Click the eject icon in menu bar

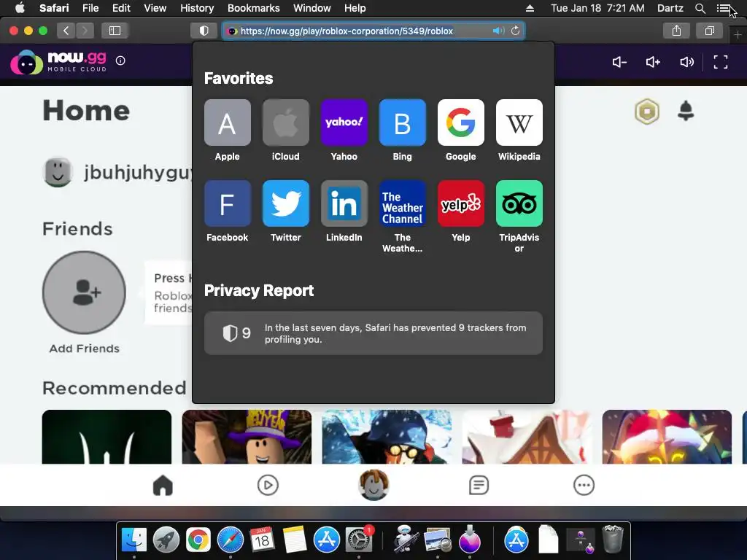tap(530, 8)
